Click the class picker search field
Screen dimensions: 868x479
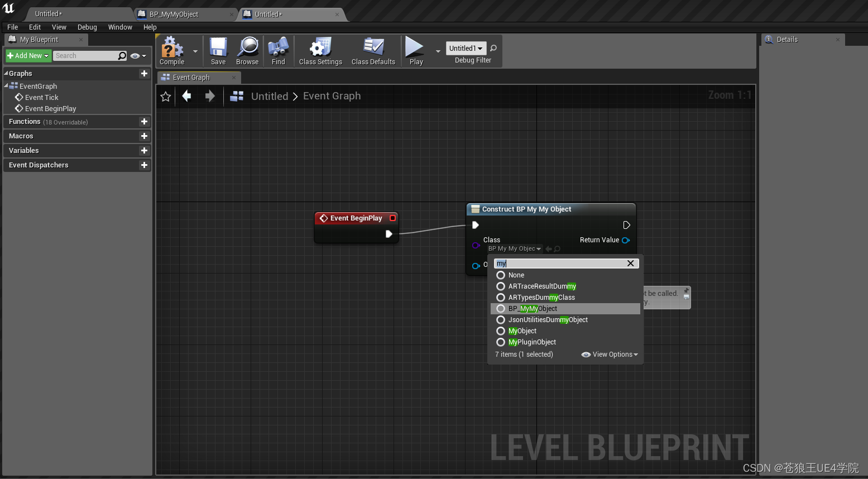(560, 264)
